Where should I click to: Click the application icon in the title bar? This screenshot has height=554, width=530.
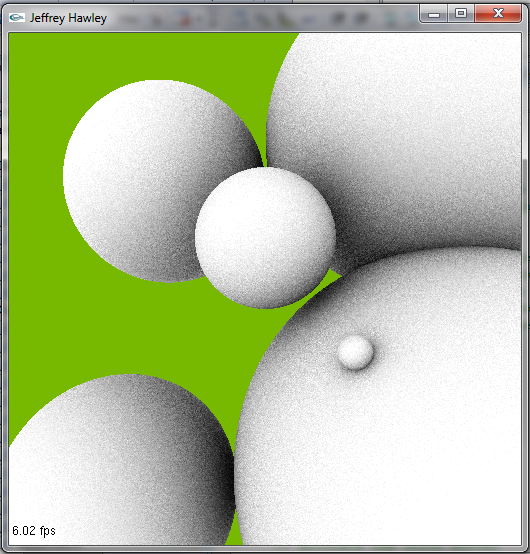coord(17,17)
